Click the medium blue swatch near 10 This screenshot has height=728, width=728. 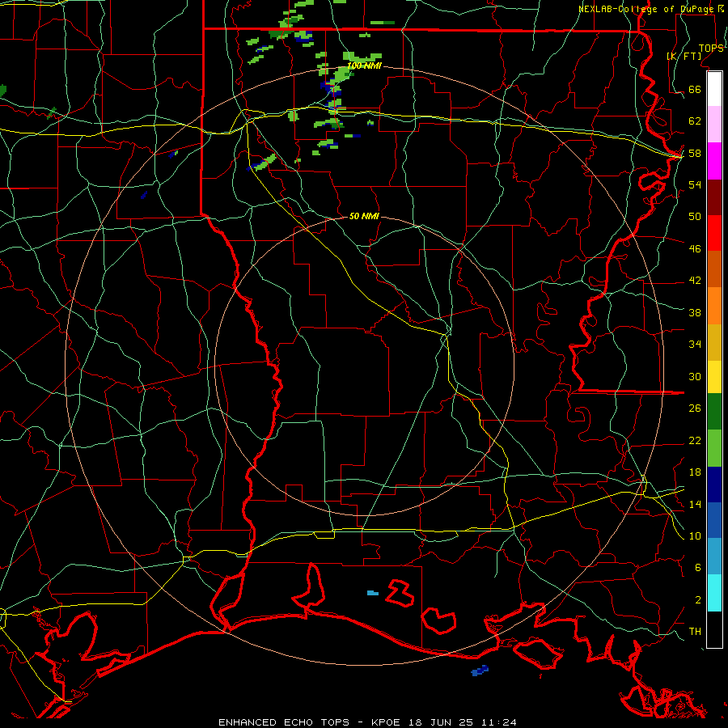click(x=714, y=520)
